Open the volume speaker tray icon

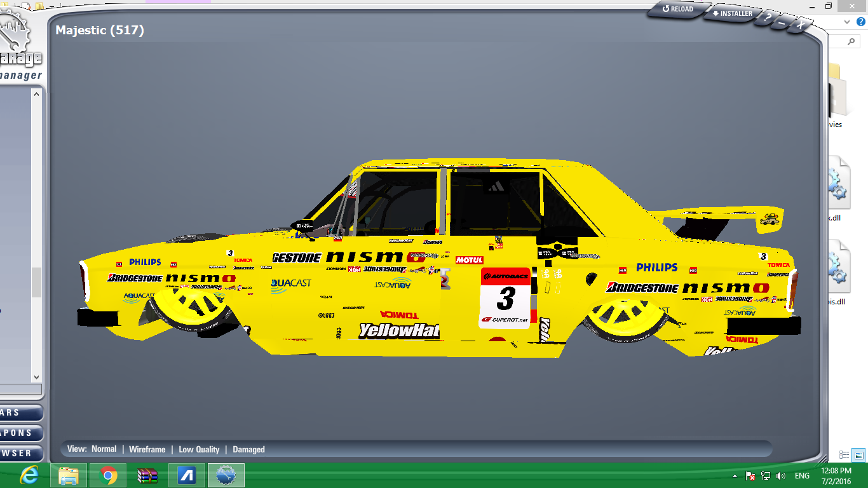781,476
